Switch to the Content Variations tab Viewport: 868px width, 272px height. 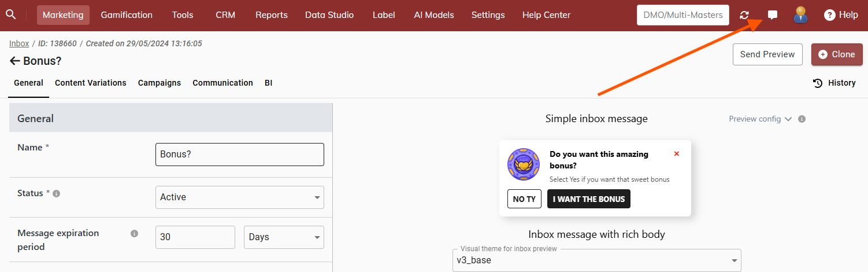click(91, 83)
